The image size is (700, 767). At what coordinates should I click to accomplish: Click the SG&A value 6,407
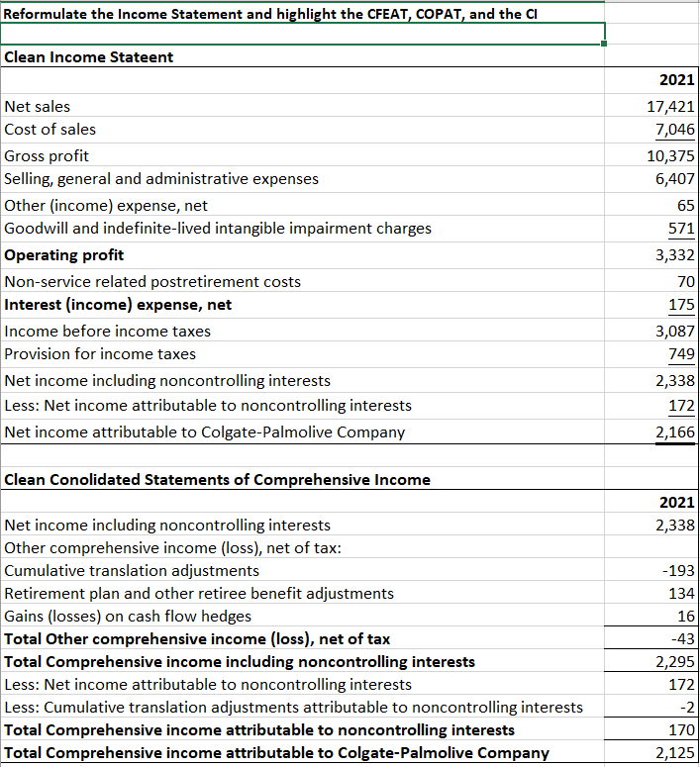[x=651, y=179]
